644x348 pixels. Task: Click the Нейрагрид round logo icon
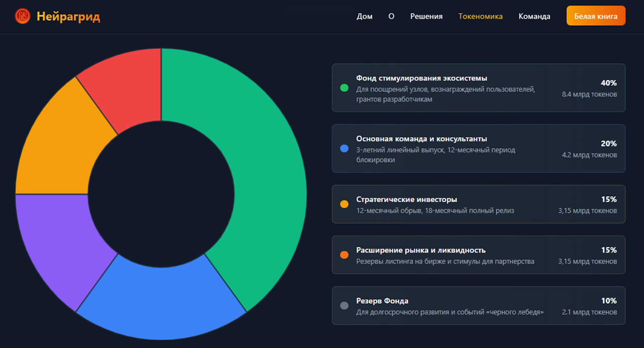tap(23, 16)
